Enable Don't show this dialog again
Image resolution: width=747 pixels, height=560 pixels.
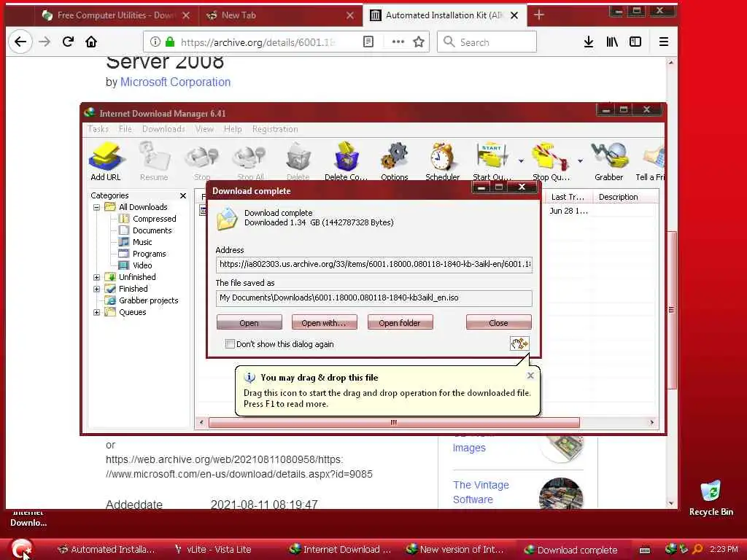[230, 344]
